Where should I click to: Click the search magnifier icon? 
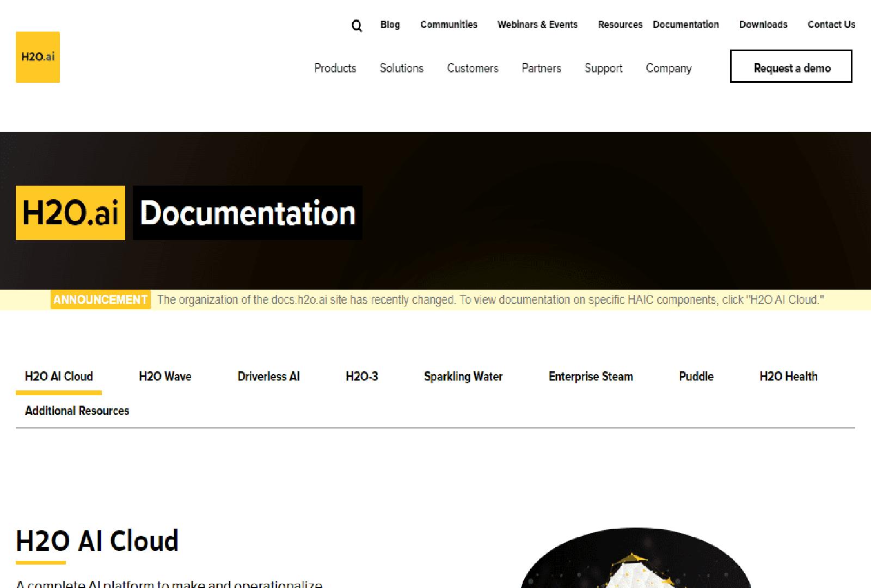357,26
